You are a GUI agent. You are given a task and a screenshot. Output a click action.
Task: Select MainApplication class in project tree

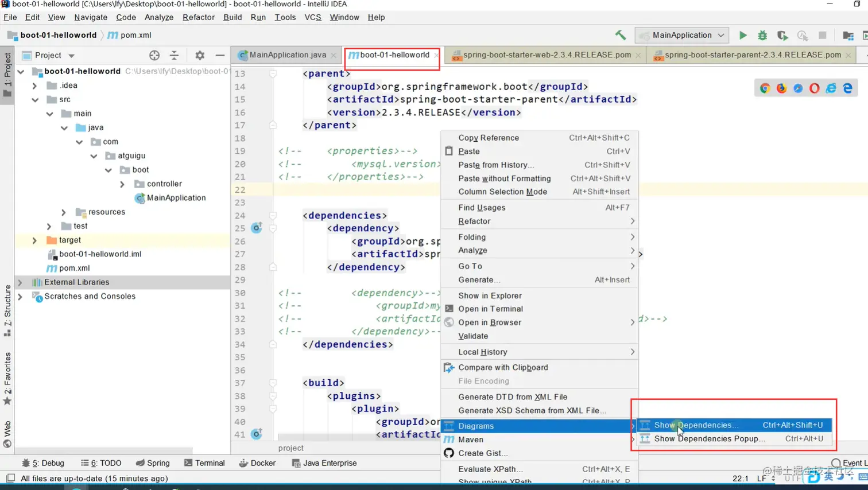tap(170, 198)
